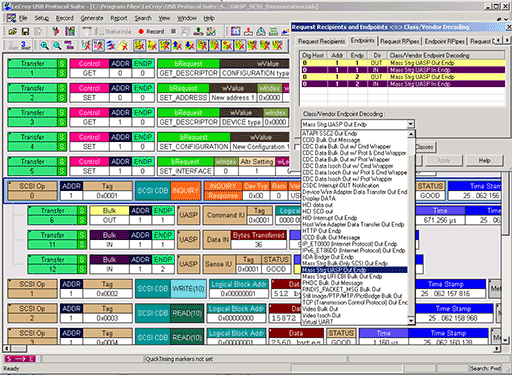512x375 pixels.
Task: Open the Setup menu
Action: tap(42, 18)
